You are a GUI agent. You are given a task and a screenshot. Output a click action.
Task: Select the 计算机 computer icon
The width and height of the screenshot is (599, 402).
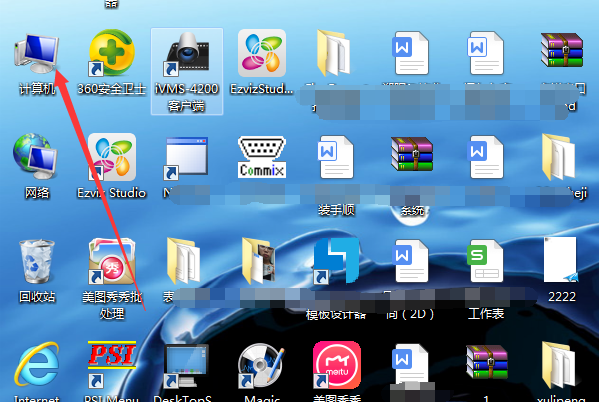37,53
